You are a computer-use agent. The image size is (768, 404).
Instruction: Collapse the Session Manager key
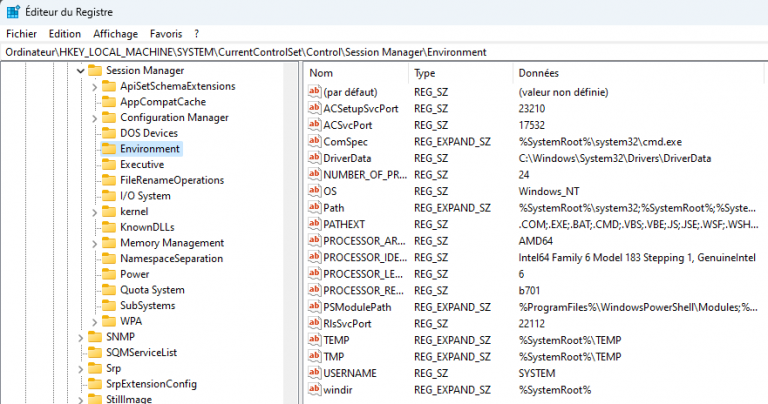tap(81, 71)
